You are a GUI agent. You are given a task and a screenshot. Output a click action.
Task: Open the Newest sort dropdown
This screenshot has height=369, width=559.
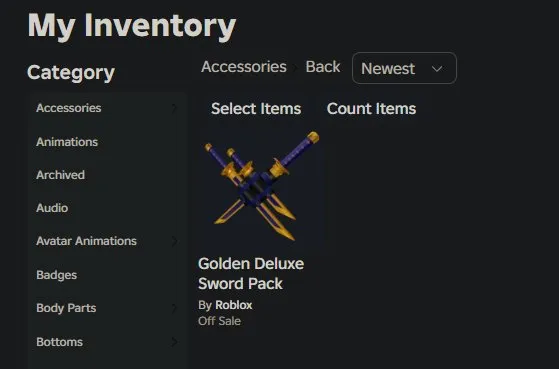click(x=404, y=68)
